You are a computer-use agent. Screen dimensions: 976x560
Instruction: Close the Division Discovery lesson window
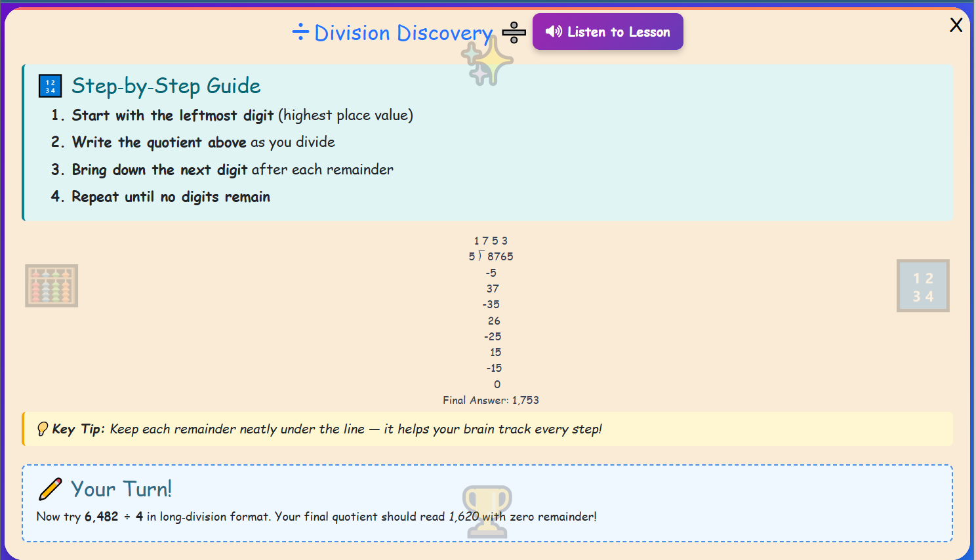956,25
